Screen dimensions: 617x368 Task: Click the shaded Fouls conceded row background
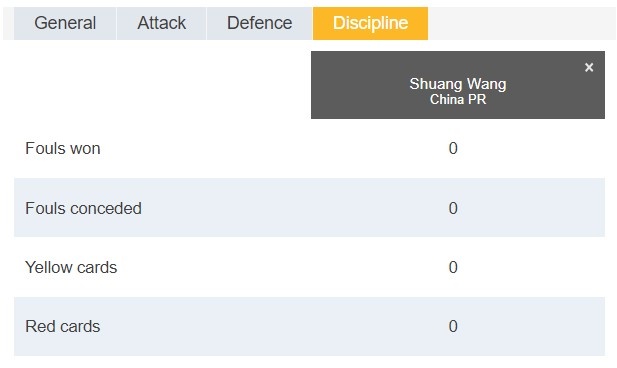[309, 207]
